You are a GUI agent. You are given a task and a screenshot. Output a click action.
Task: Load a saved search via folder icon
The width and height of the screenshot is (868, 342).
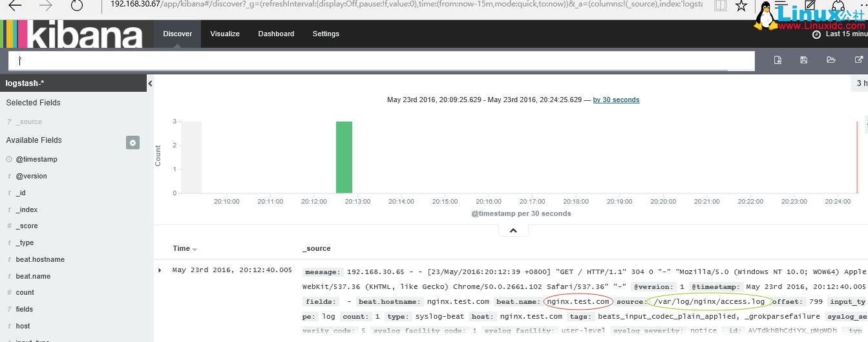click(831, 60)
